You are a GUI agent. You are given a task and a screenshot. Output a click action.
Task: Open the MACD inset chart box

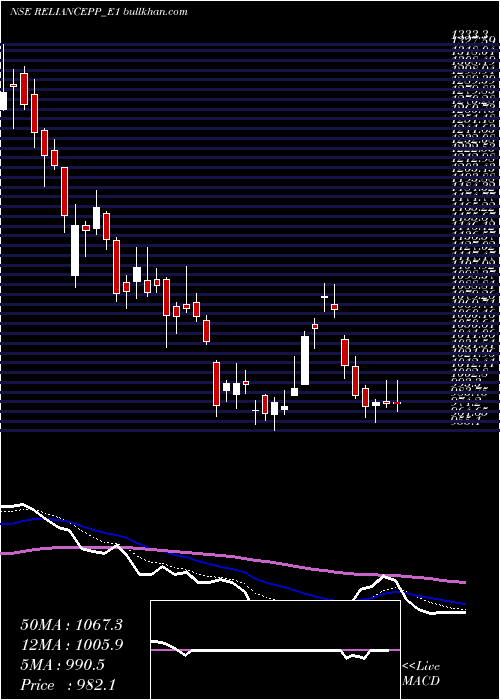point(275,650)
